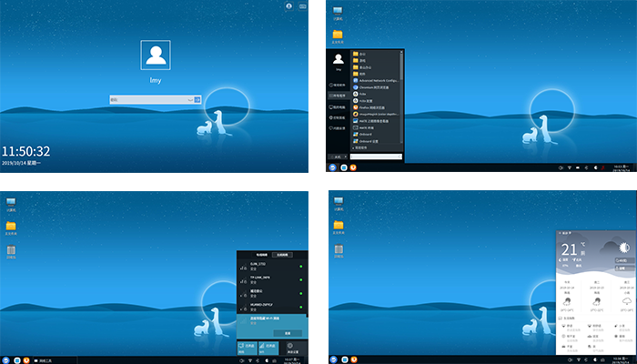Click the shutdown button in the start menu

pyautogui.click(x=336, y=157)
